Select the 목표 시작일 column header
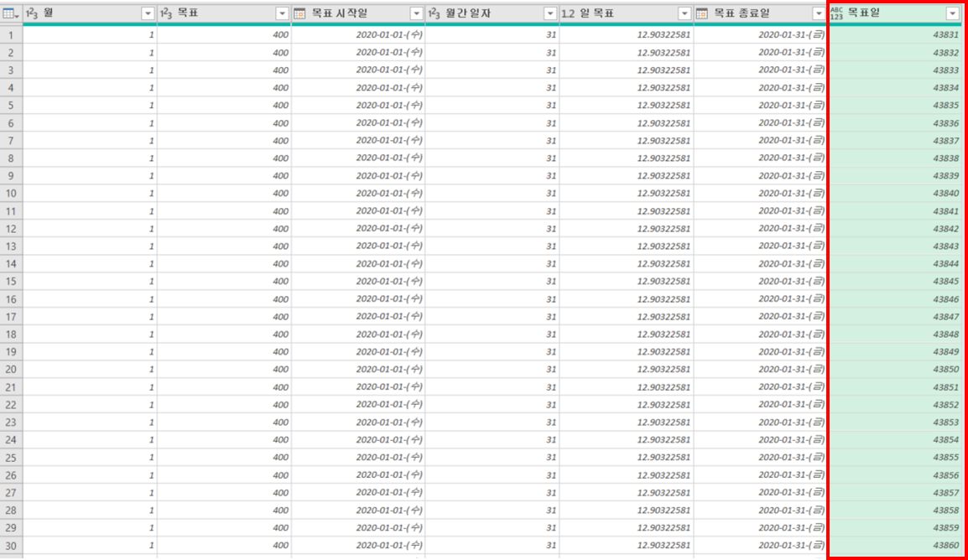This screenshot has height=560, width=968. click(x=358, y=13)
